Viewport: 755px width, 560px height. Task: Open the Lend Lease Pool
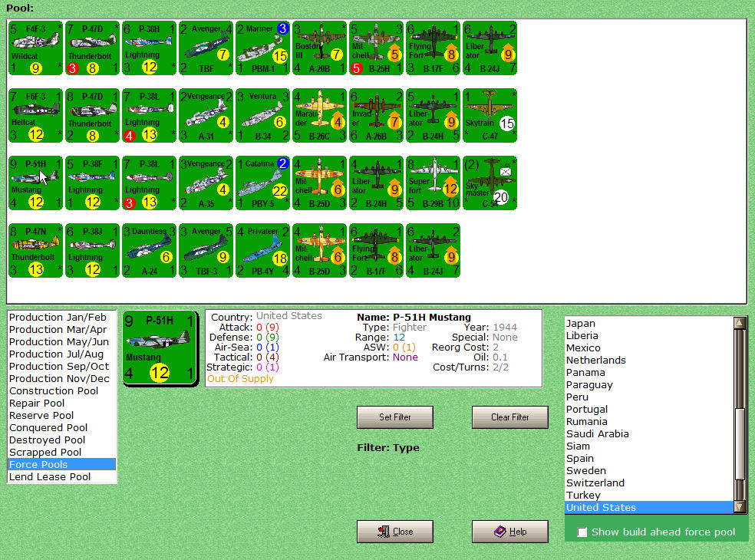pyautogui.click(x=62, y=476)
